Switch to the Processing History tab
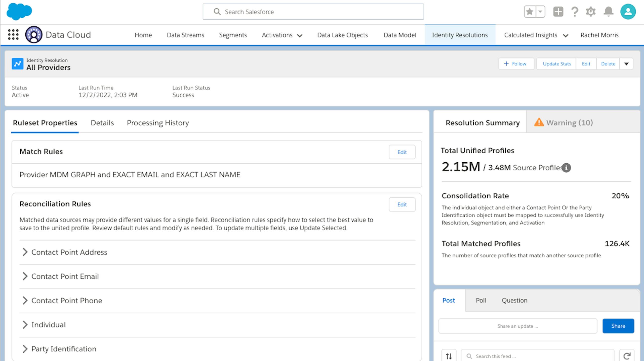The height and width of the screenshot is (361, 644). point(158,123)
